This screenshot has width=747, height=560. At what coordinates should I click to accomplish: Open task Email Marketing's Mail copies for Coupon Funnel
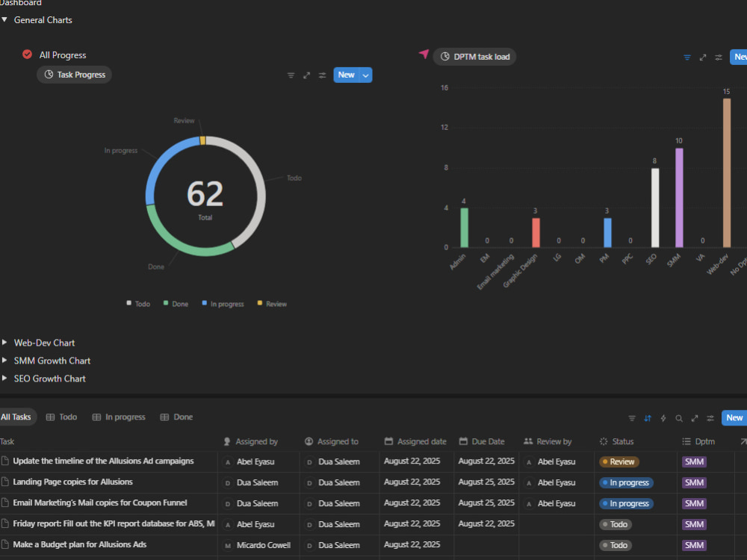[x=100, y=503]
